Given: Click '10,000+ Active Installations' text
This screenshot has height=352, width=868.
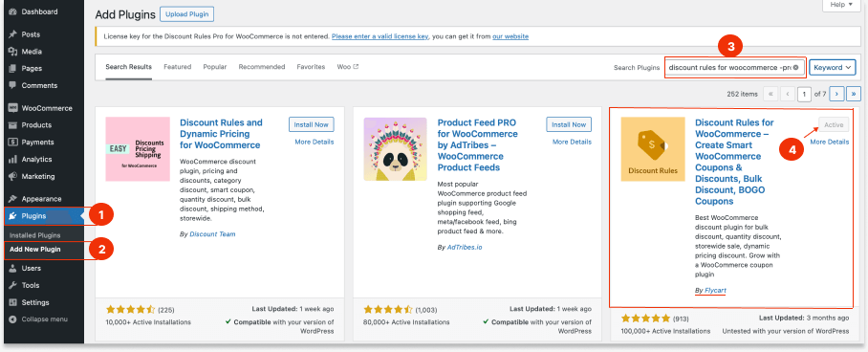Looking at the screenshot, I should click(148, 322).
